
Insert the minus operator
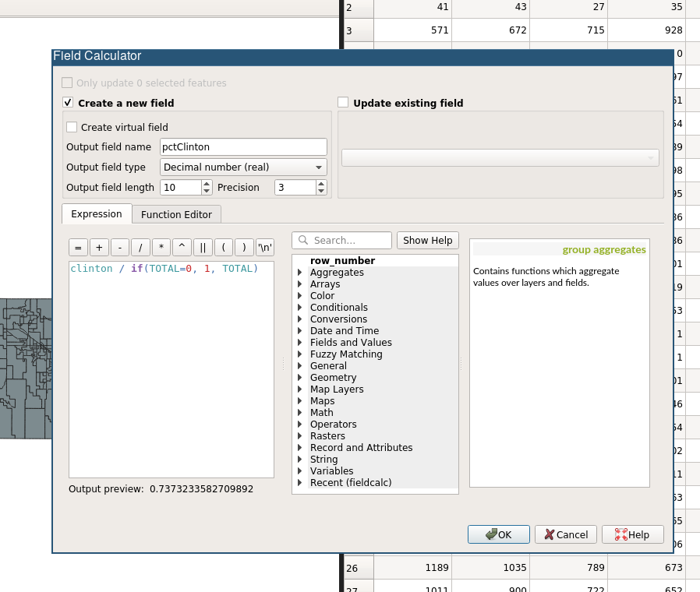(x=119, y=248)
